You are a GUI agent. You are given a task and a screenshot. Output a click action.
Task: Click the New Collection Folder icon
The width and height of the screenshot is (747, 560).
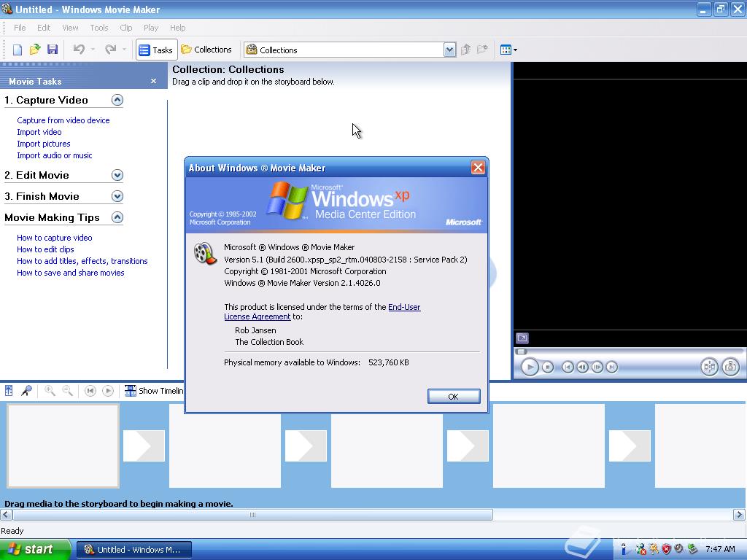[x=483, y=50]
